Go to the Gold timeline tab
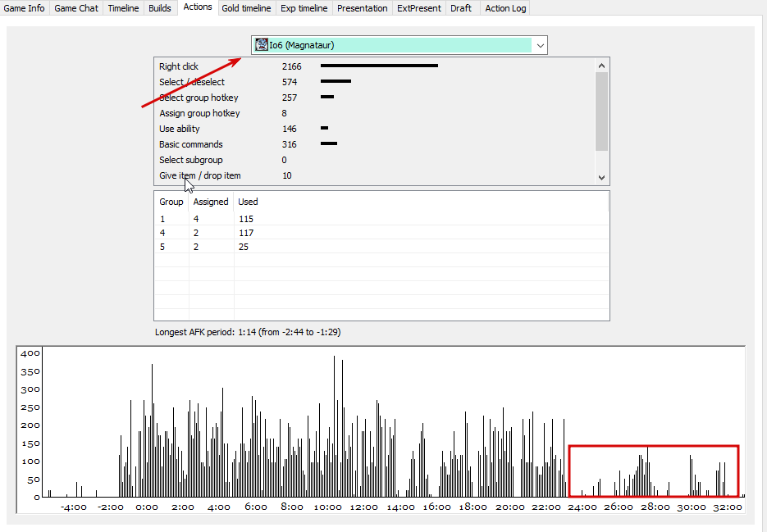The height and width of the screenshot is (532, 767). 246,8
